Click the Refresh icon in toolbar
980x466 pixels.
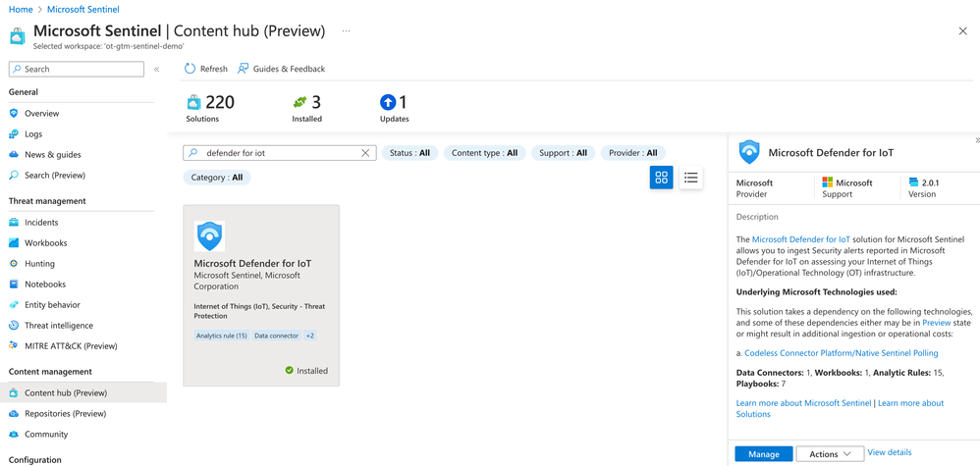coord(190,69)
